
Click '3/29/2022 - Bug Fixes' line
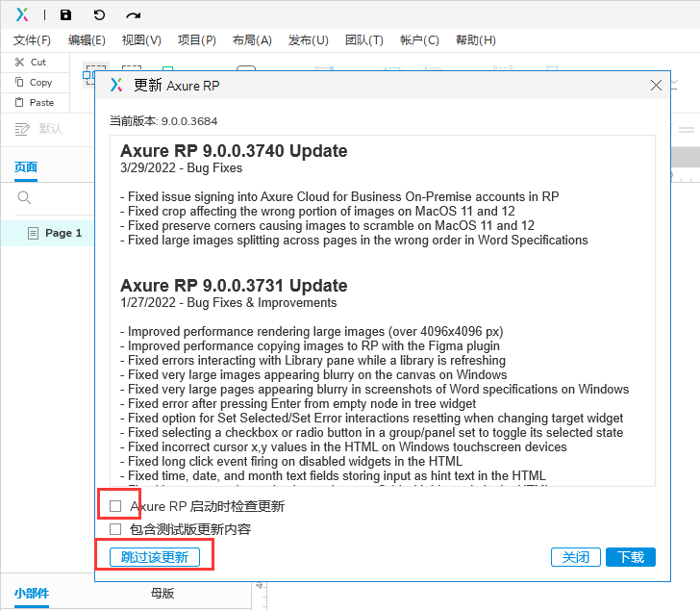[181, 168]
